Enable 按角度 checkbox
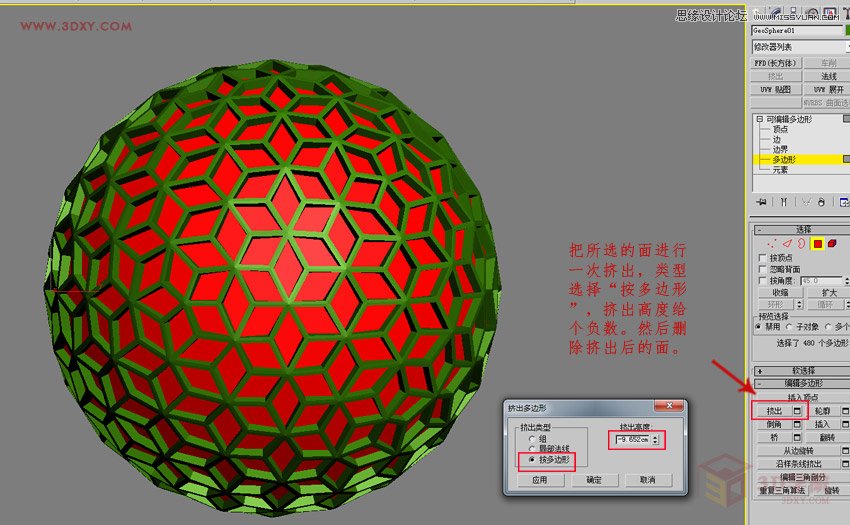The width and height of the screenshot is (850, 525). pyautogui.click(x=762, y=281)
